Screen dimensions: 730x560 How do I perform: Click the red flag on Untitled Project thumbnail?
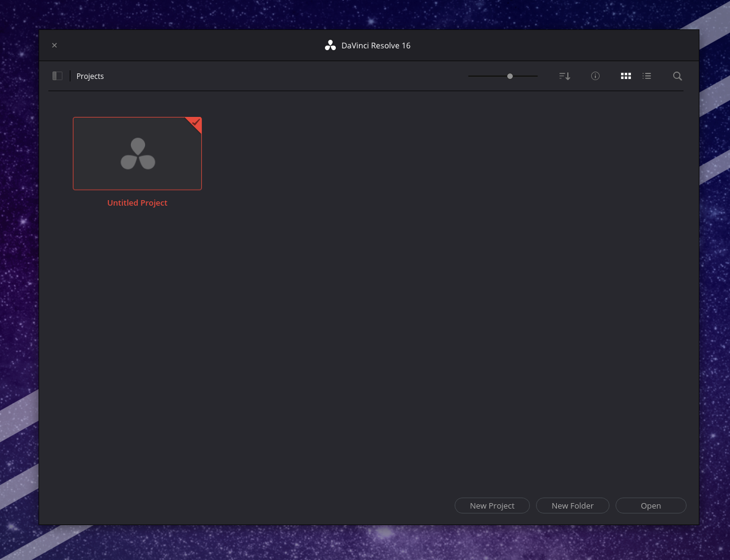click(194, 124)
